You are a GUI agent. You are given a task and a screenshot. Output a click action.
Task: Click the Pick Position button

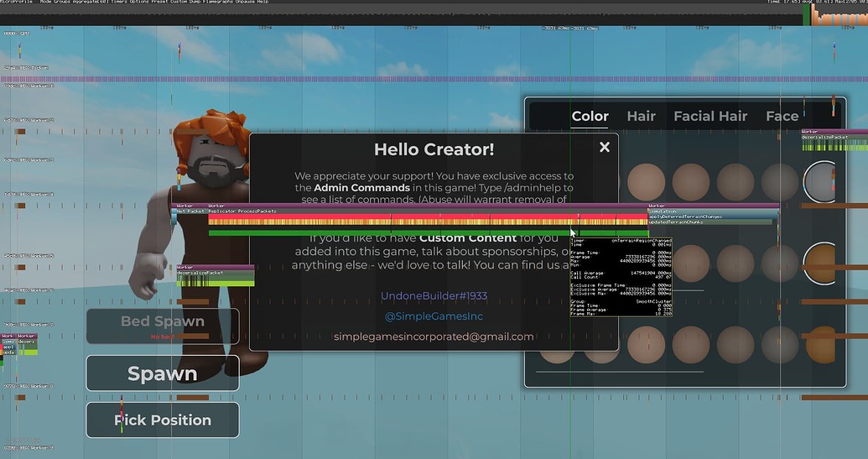click(x=163, y=420)
